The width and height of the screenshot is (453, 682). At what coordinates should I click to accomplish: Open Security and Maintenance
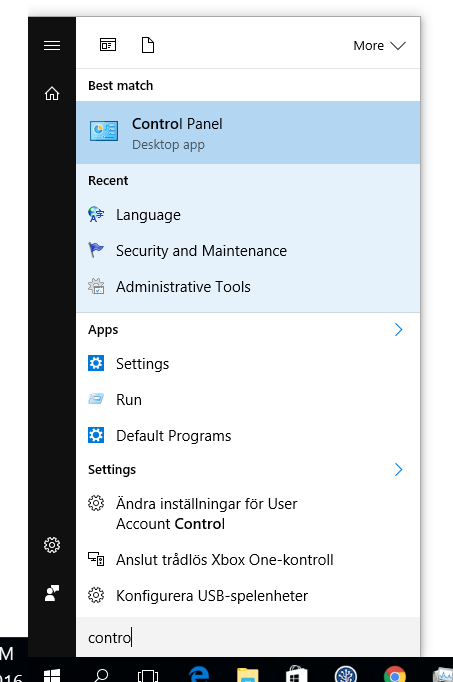[x=248, y=251]
